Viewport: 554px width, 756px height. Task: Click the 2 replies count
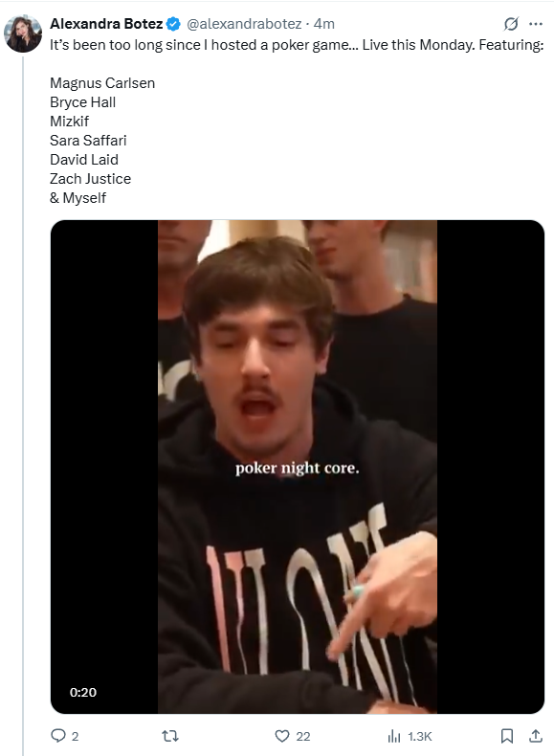75,736
